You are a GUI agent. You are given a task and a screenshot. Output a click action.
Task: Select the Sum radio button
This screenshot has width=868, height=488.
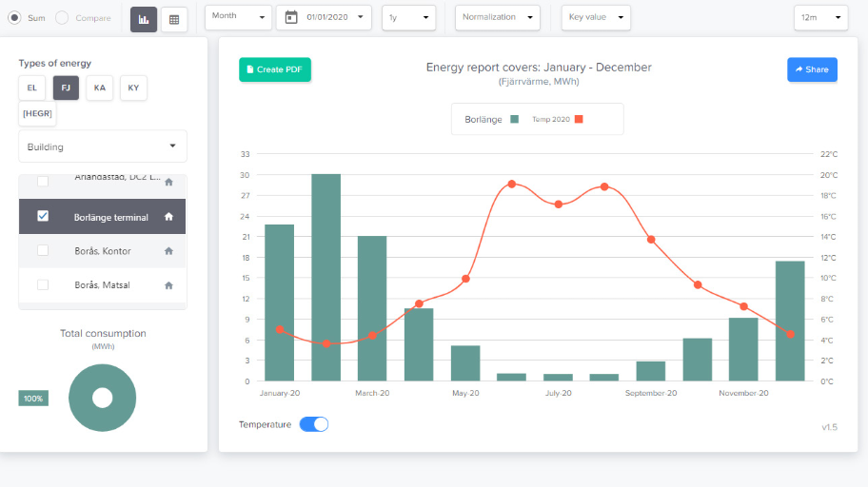point(14,18)
